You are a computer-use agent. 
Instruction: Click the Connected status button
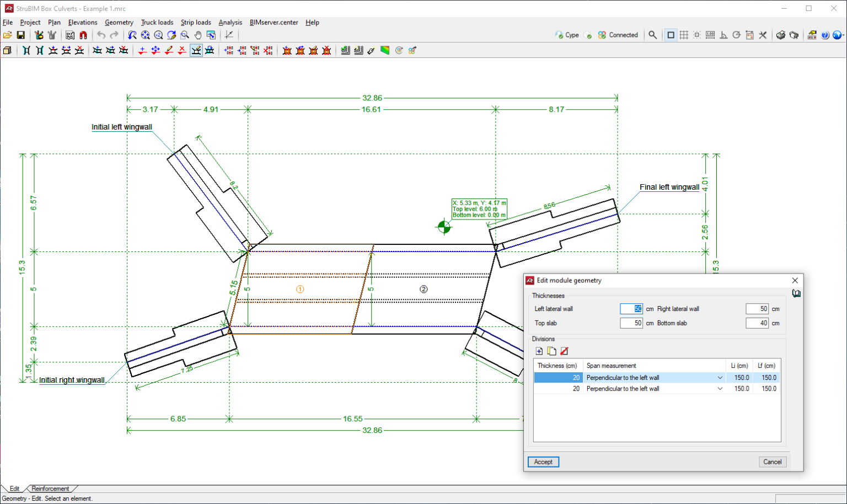[618, 35]
